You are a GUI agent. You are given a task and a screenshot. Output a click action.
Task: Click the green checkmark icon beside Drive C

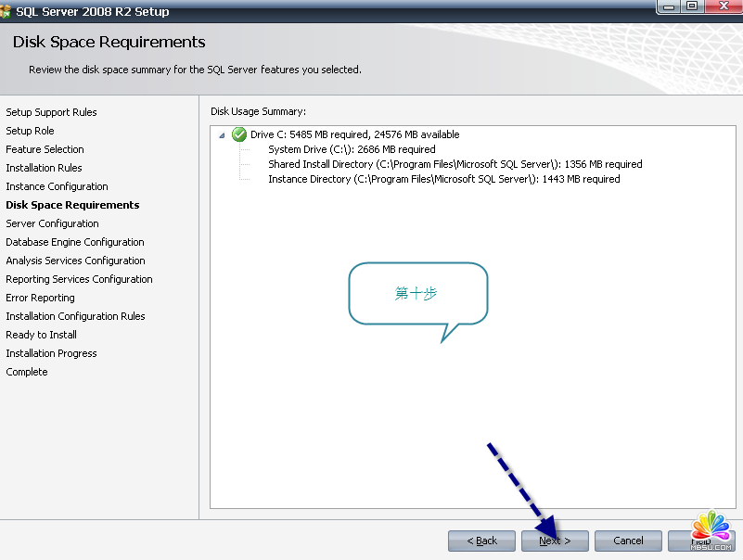click(239, 134)
